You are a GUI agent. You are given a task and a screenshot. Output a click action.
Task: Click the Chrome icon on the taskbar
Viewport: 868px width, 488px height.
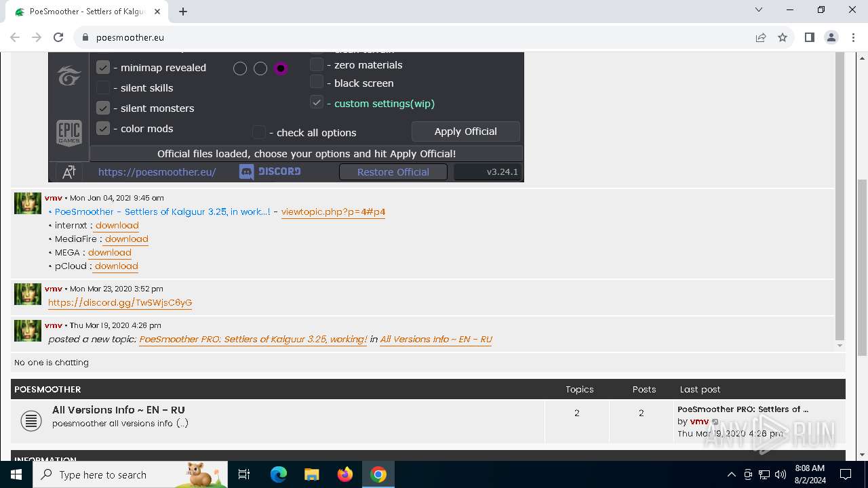tap(378, 474)
